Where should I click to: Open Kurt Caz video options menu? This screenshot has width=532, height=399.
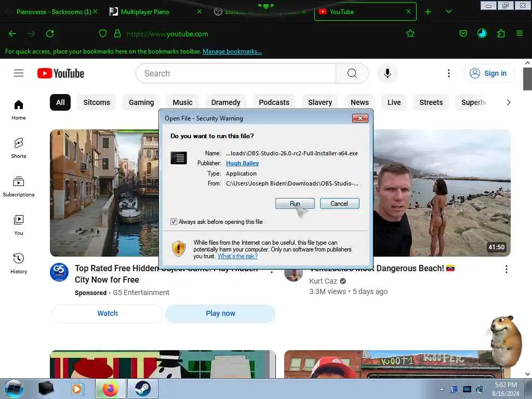[506, 269]
